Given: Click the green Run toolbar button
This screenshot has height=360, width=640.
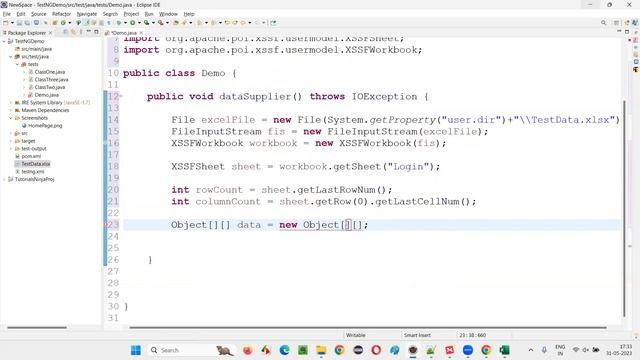Looking at the screenshot, I should coord(133,23).
